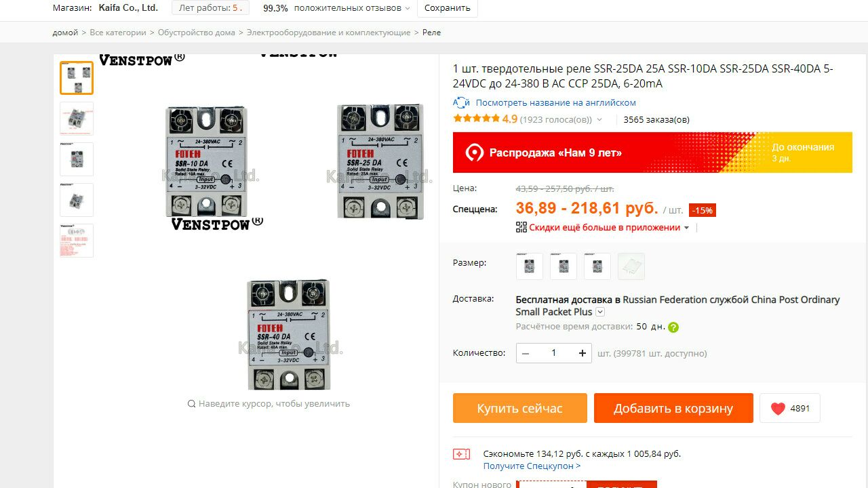This screenshot has width=868, height=488.
Task: Click the translate icon beside English title link
Action: pos(461,102)
